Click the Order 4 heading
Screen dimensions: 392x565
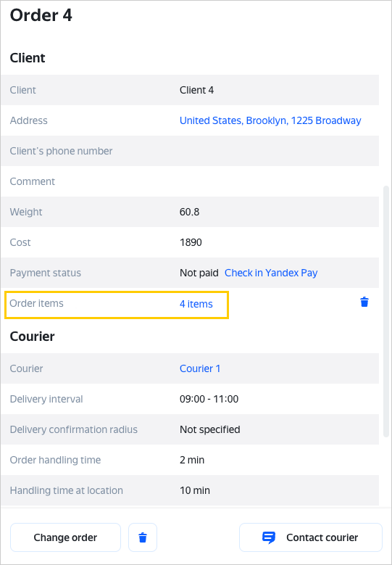[41, 15]
